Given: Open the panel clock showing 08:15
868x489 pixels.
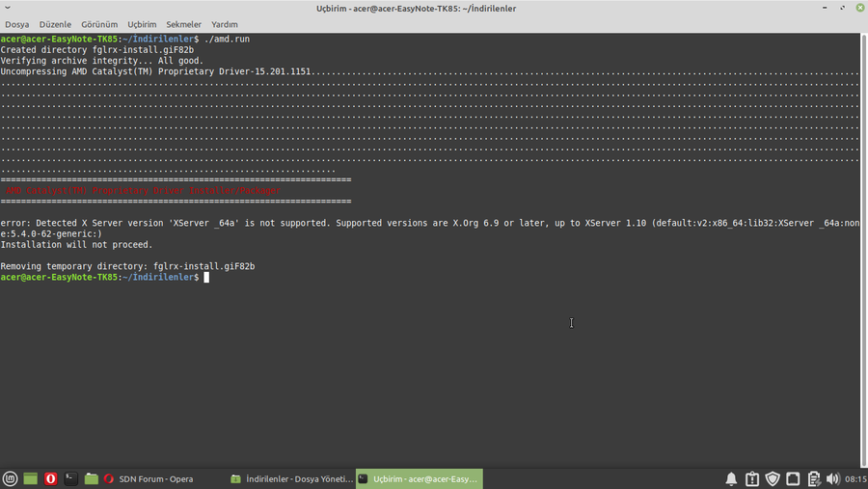Looking at the screenshot, I should 855,479.
